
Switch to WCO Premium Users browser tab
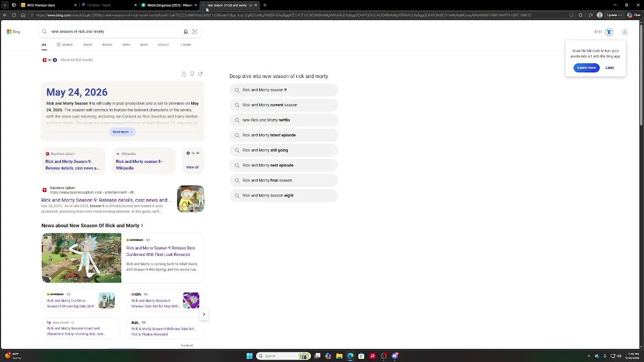pos(48,5)
